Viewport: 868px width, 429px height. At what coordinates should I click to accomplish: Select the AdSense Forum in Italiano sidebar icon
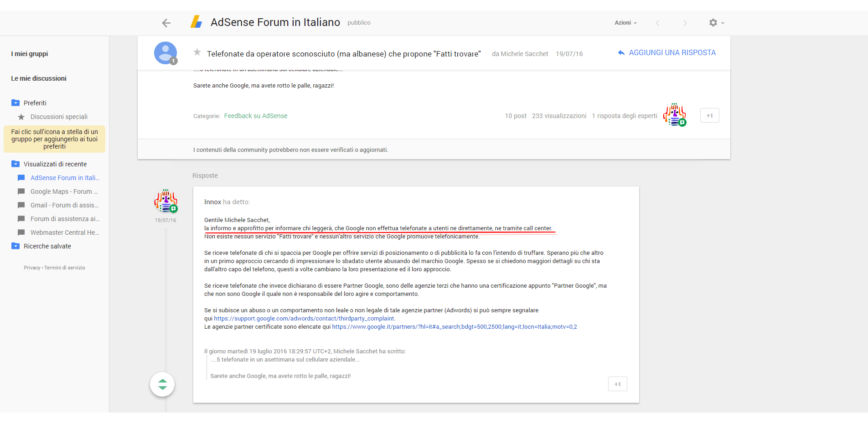21,178
